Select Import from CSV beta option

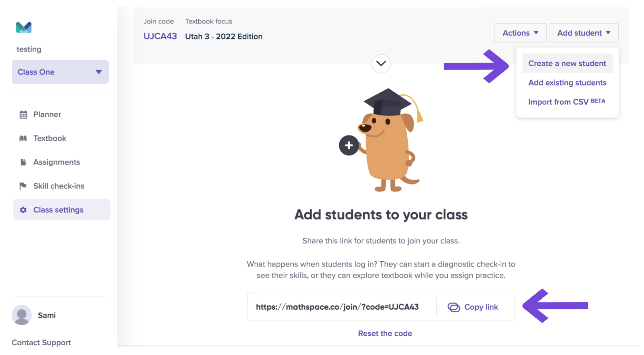(567, 102)
